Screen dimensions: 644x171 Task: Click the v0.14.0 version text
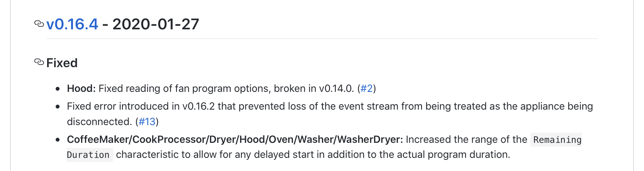point(336,88)
